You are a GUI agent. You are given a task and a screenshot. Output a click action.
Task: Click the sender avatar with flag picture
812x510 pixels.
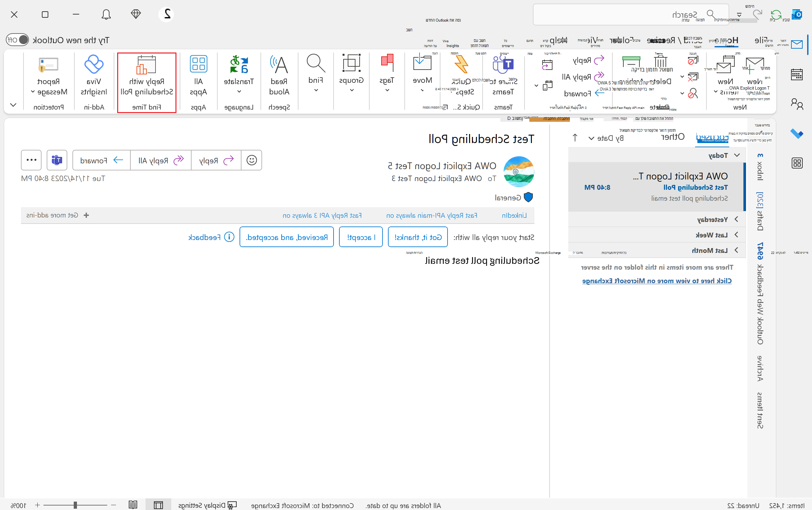pyautogui.click(x=519, y=171)
